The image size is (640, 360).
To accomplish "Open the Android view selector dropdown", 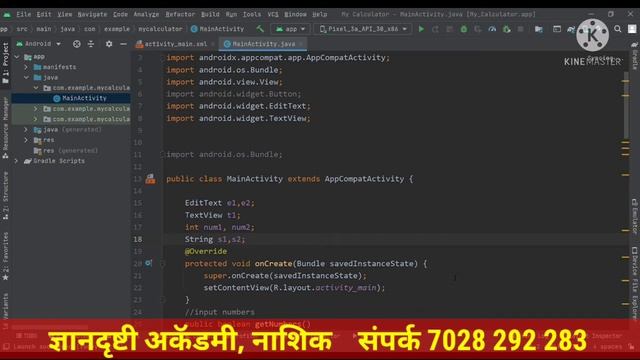I will (x=39, y=44).
